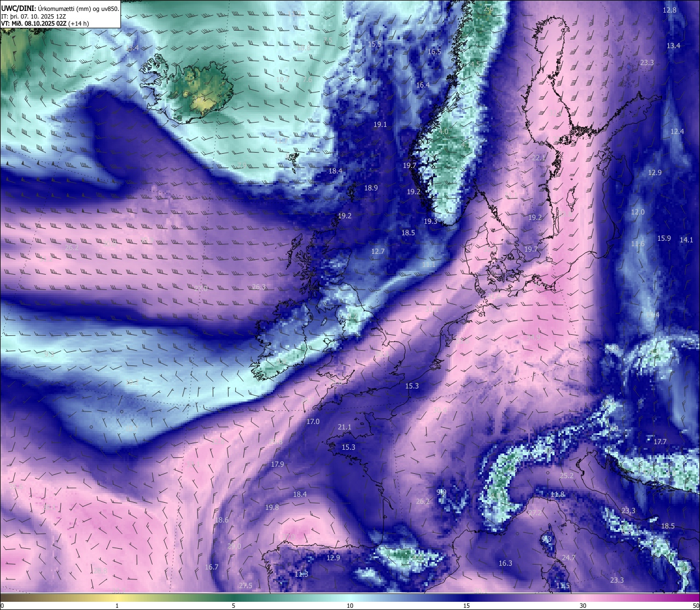
Task: Click the 50 label on the color scale
Action: [x=696, y=606]
